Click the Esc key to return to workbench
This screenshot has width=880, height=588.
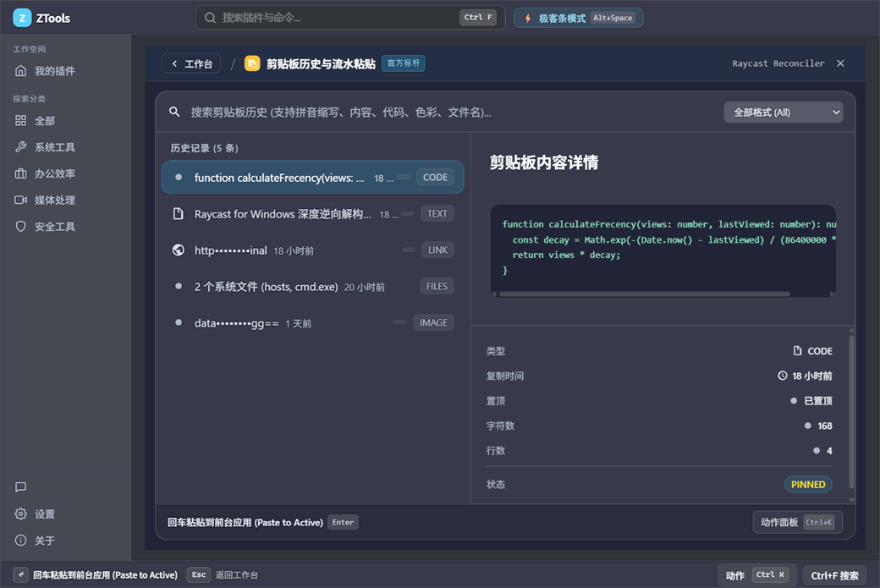199,574
